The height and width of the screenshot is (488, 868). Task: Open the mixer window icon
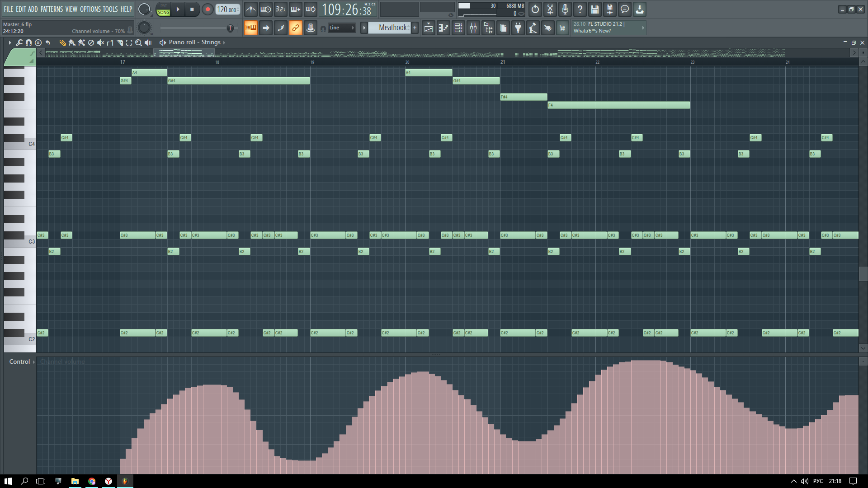pyautogui.click(x=473, y=28)
